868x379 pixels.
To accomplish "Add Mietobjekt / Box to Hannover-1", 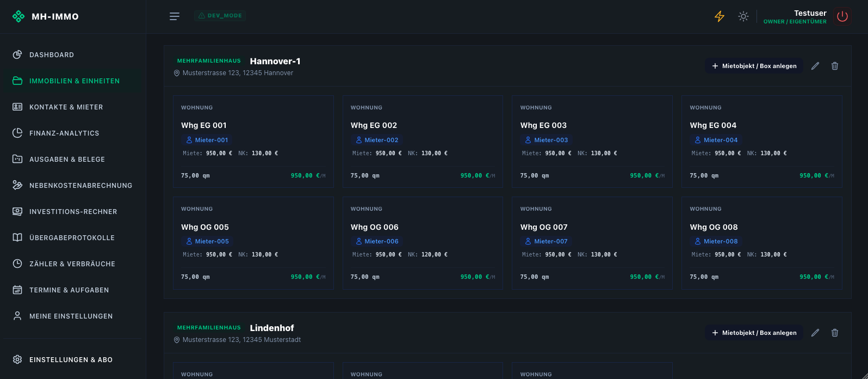I will (x=754, y=66).
